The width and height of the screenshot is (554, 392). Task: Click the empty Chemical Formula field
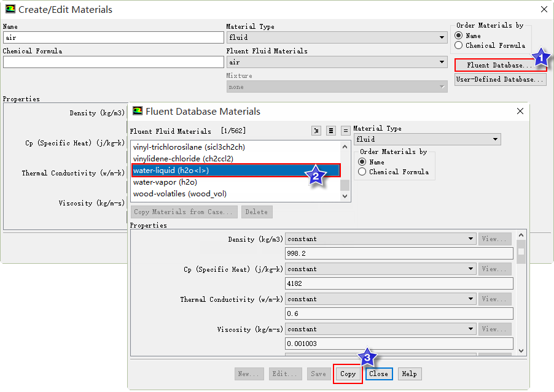pyautogui.click(x=114, y=62)
